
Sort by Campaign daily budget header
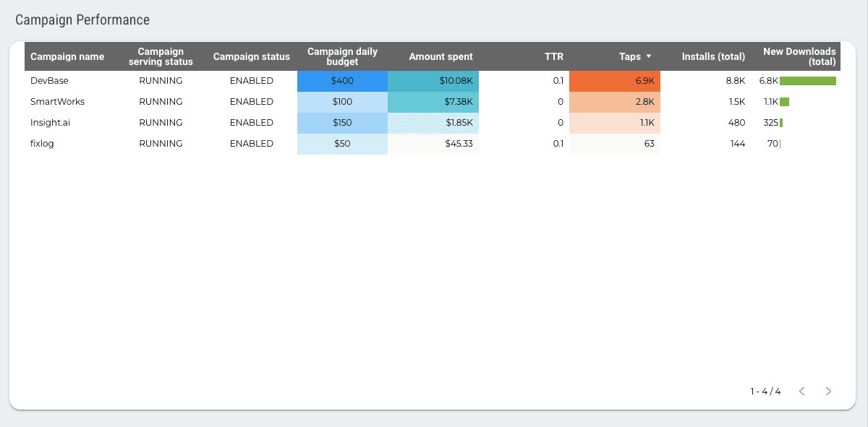342,56
